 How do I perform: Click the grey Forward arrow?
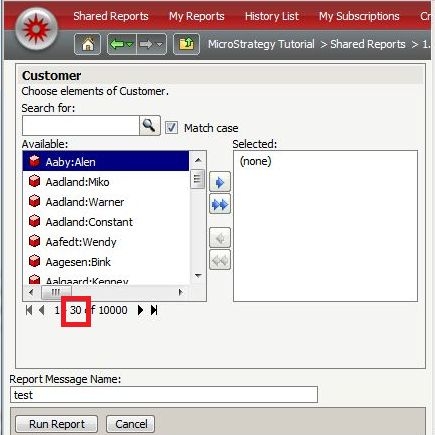tap(146, 44)
